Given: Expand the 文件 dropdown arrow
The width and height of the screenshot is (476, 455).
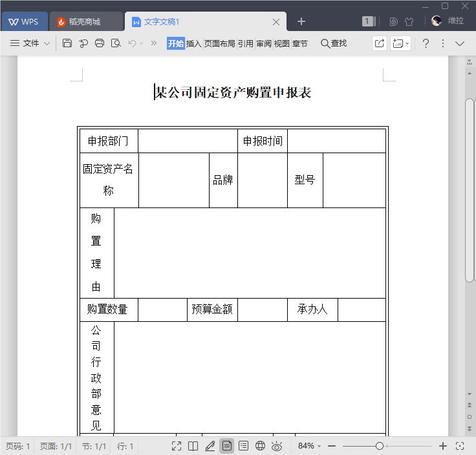Looking at the screenshot, I should [x=47, y=44].
